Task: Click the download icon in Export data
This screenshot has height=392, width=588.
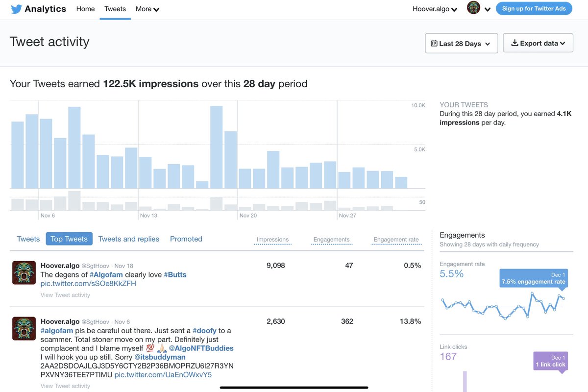Action: [x=514, y=43]
